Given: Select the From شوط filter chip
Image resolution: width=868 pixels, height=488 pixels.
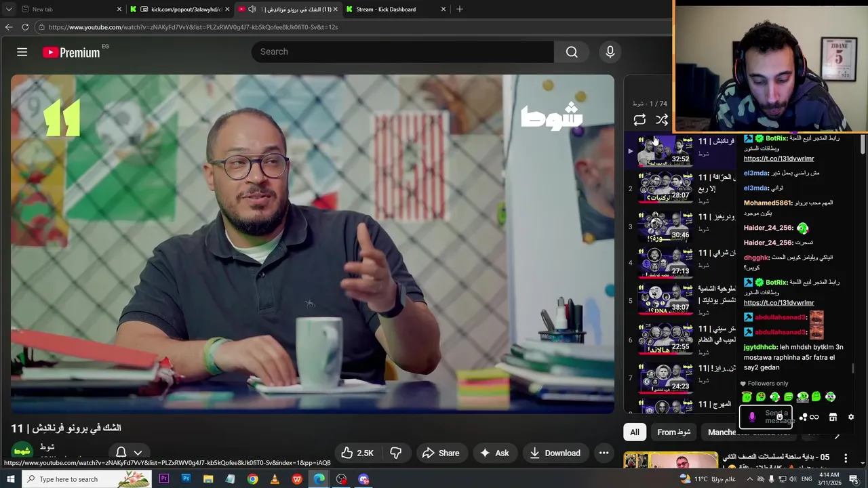Looking at the screenshot, I should tap(674, 432).
